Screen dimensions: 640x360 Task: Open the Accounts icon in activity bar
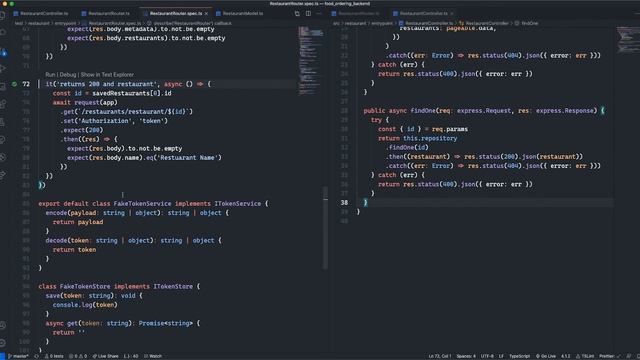3,325
